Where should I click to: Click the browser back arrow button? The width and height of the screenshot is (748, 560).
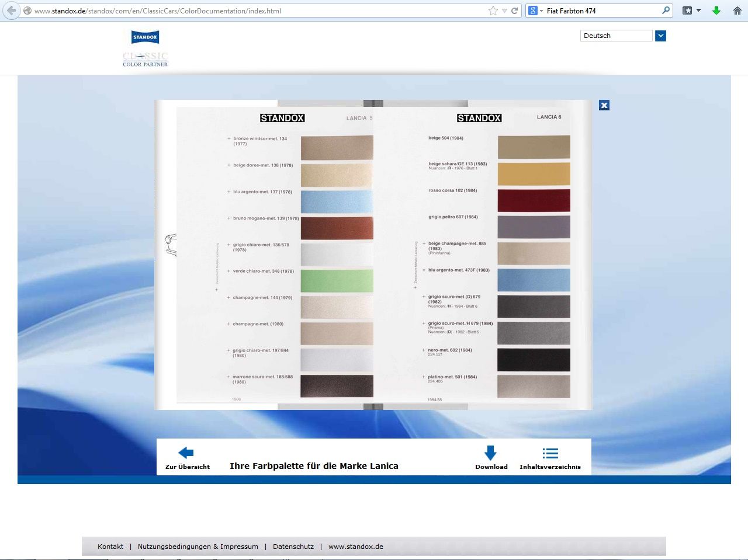(x=11, y=11)
